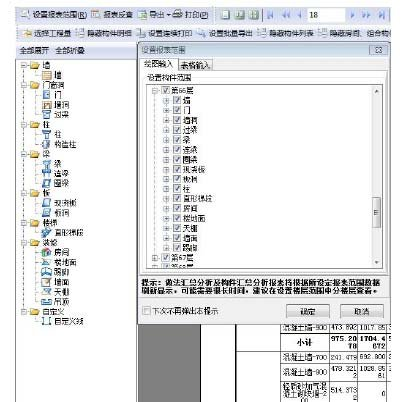Expand the 第67层 node
Screen dimensions: 416x402
[155, 258]
